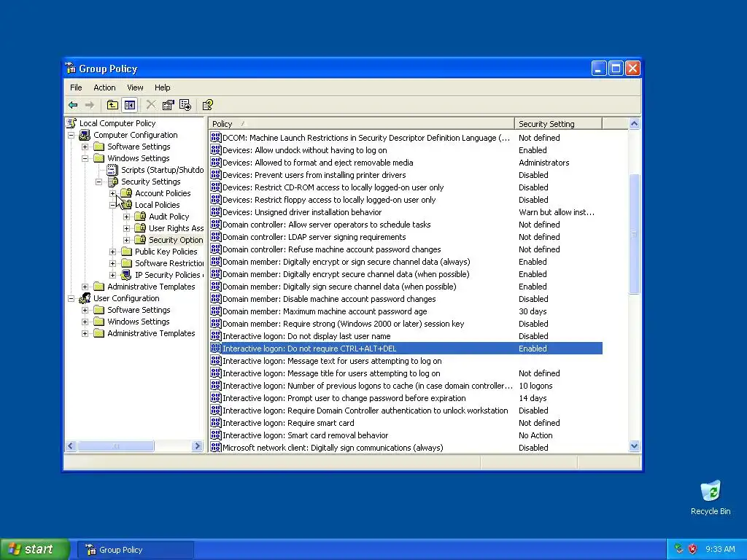Viewport: 747px width, 560px height.
Task: Click icon of Devices: Unsigned driver installation behavior
Action: click(x=216, y=212)
